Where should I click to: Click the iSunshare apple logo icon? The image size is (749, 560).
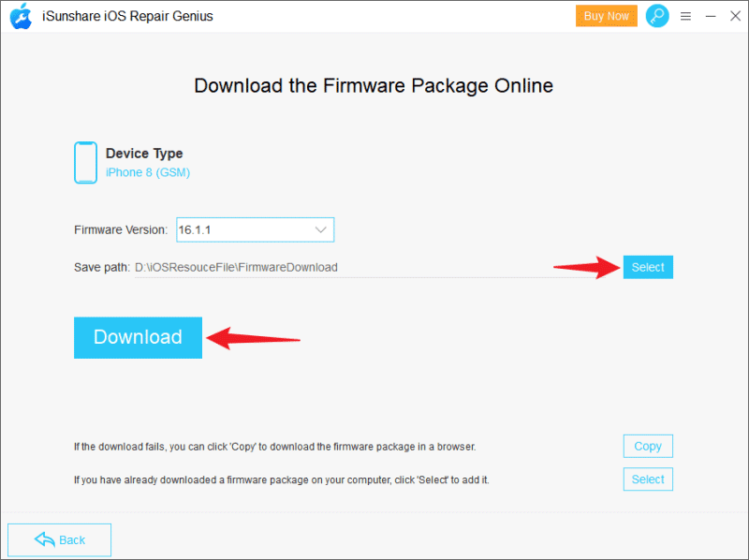tap(20, 16)
